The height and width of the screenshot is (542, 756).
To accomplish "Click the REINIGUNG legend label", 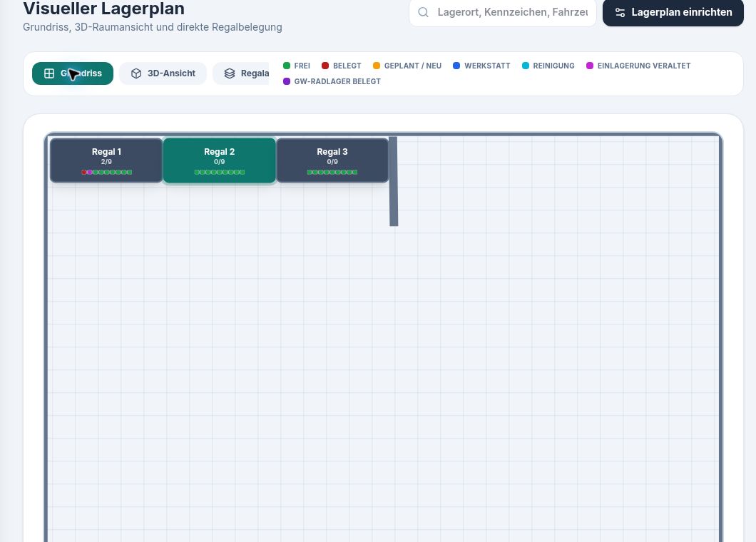I will point(553,66).
